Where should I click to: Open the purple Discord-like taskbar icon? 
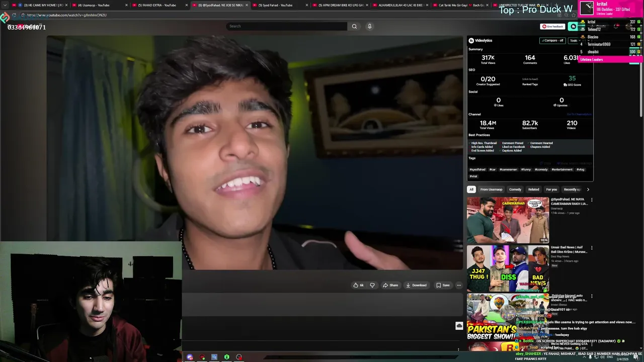(190, 357)
